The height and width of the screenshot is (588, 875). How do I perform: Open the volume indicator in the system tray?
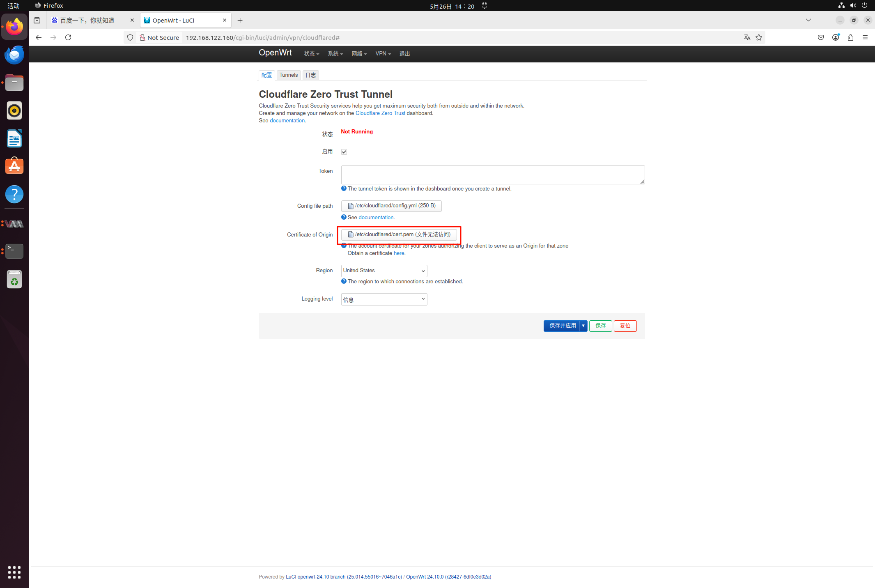pos(853,5)
